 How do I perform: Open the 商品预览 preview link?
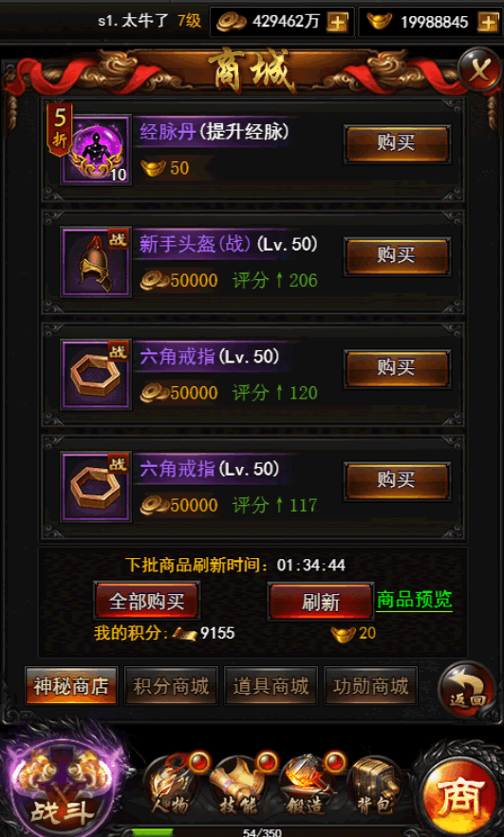[x=414, y=600]
